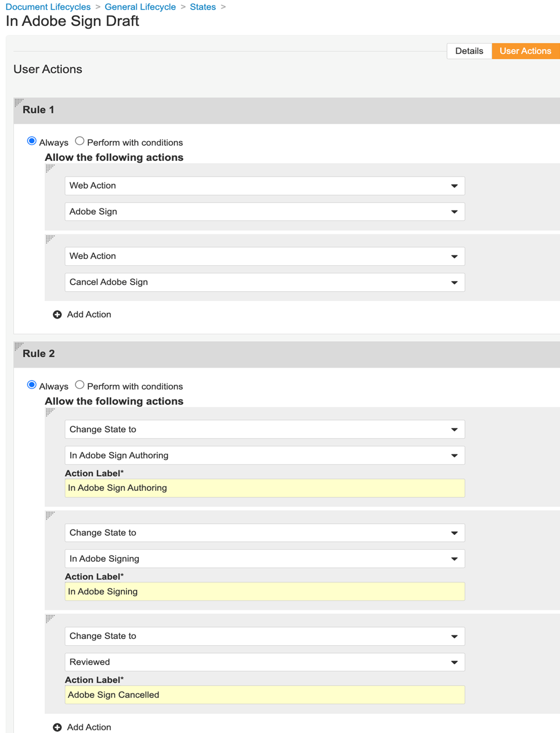The image size is (560, 733).
Task: Select Always option for Rule 2
Action: tap(32, 385)
